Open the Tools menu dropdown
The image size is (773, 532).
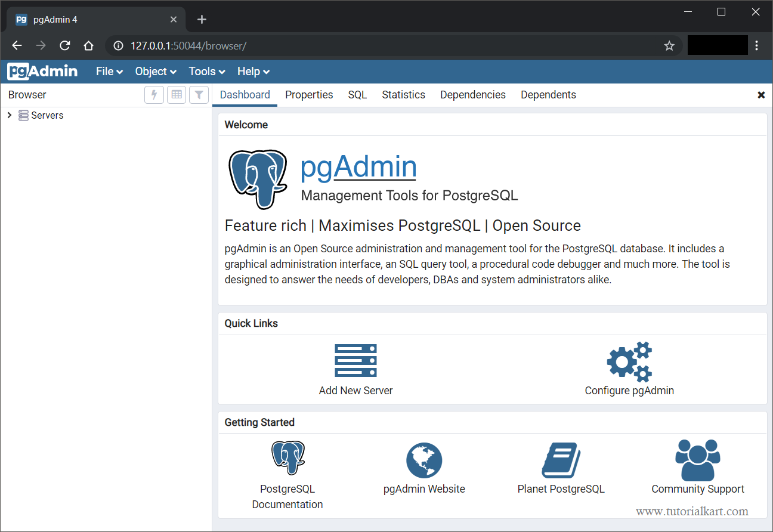(206, 71)
